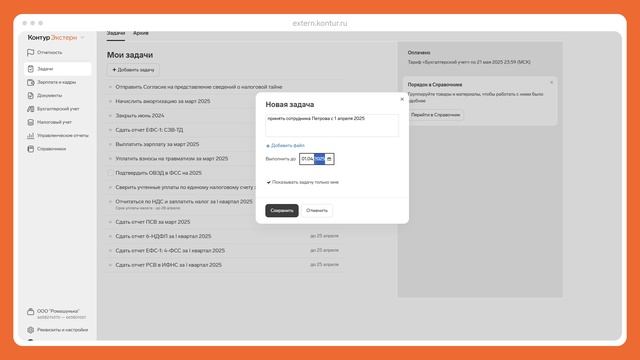Open task Сдать отчет ЕФС-1: 4-ФСС

170,251
